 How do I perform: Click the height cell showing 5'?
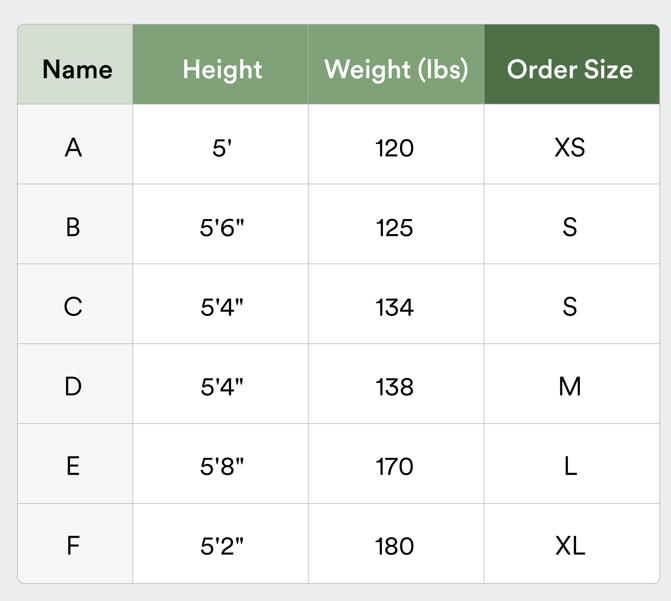(x=222, y=148)
